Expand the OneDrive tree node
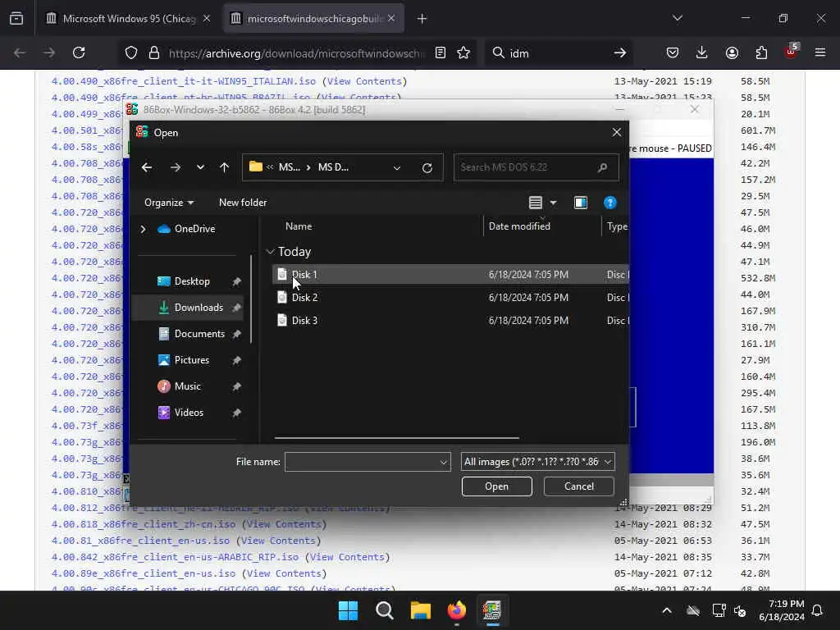Screen dimensions: 840x630 click(143, 229)
